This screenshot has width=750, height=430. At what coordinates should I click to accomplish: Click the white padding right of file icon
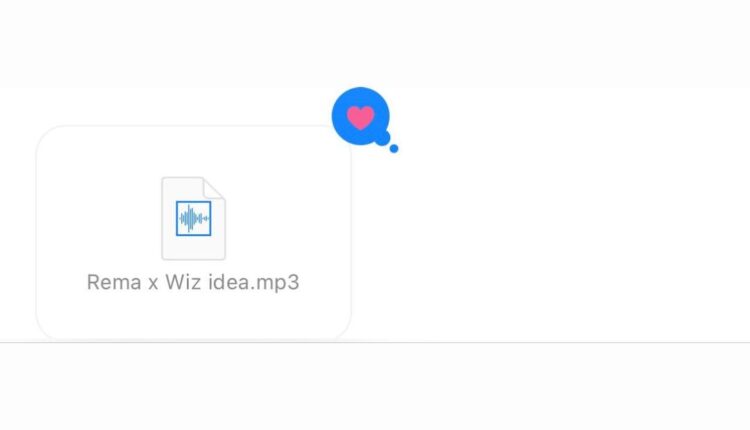point(287,218)
